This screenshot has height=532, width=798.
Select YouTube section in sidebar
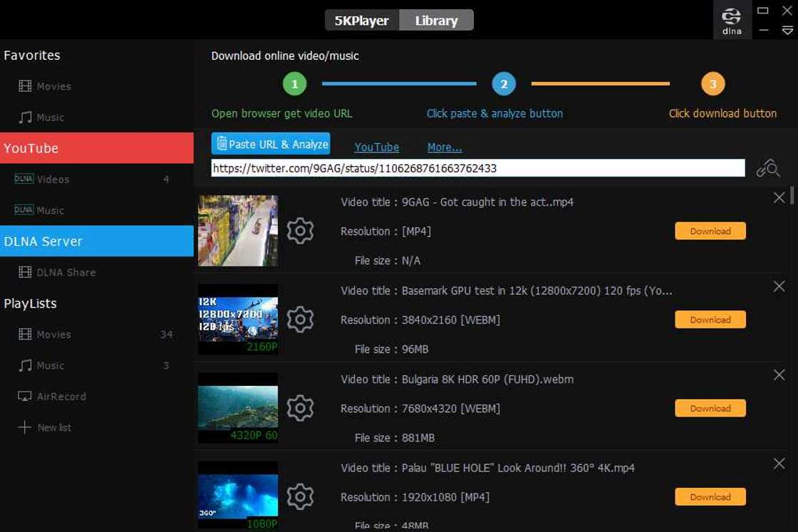[x=97, y=148]
